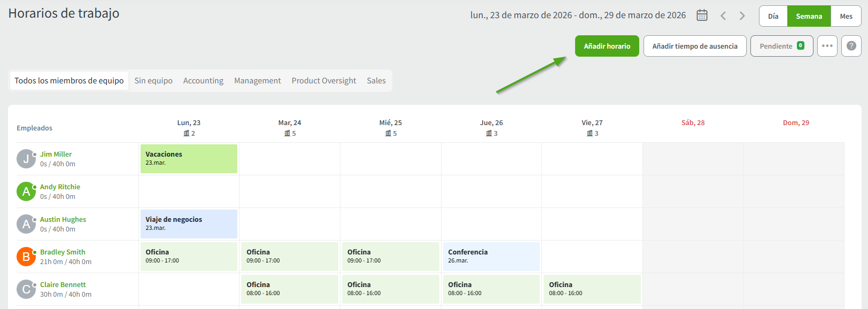
Task: Select the Semana view
Action: 809,16
